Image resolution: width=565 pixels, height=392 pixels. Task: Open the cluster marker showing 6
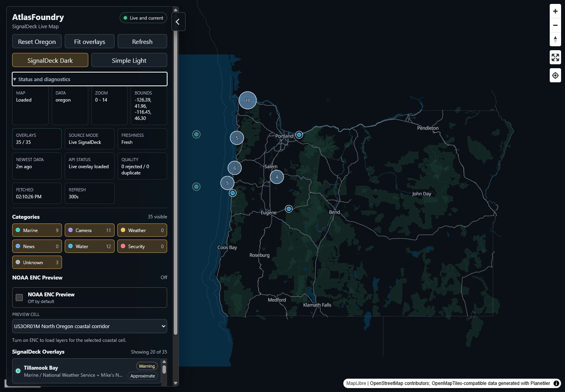click(x=235, y=168)
